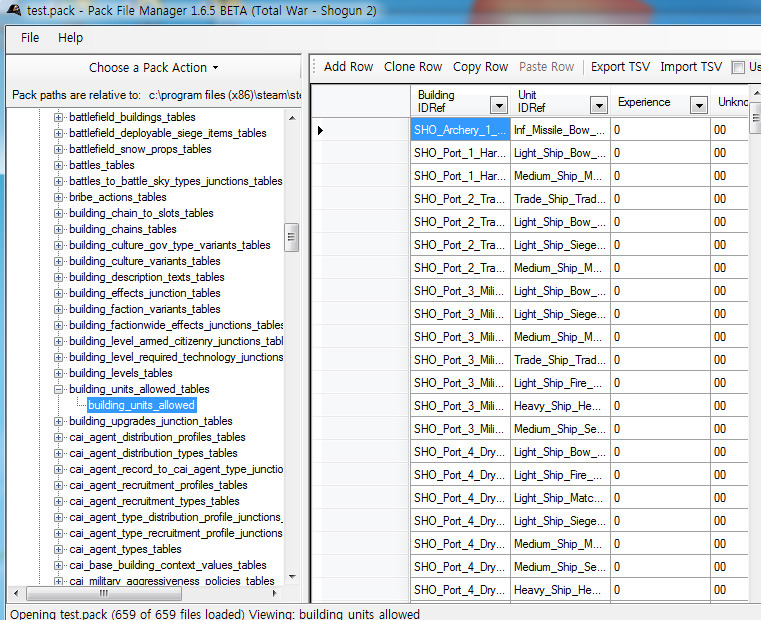Click Light_Ship_Fire cell in SHO_Port_4_Dry row
The width and height of the screenshot is (761, 620).
coord(560,475)
